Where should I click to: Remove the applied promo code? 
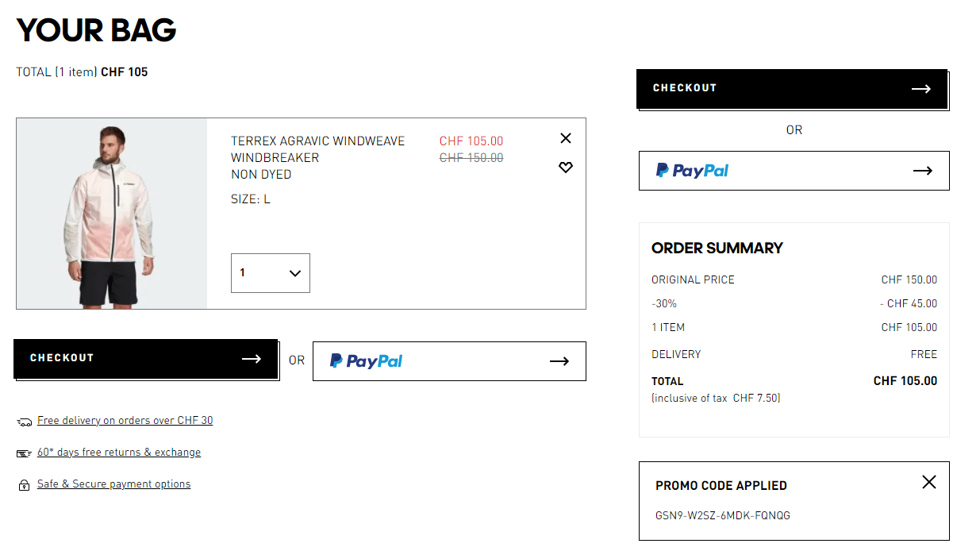coord(929,482)
